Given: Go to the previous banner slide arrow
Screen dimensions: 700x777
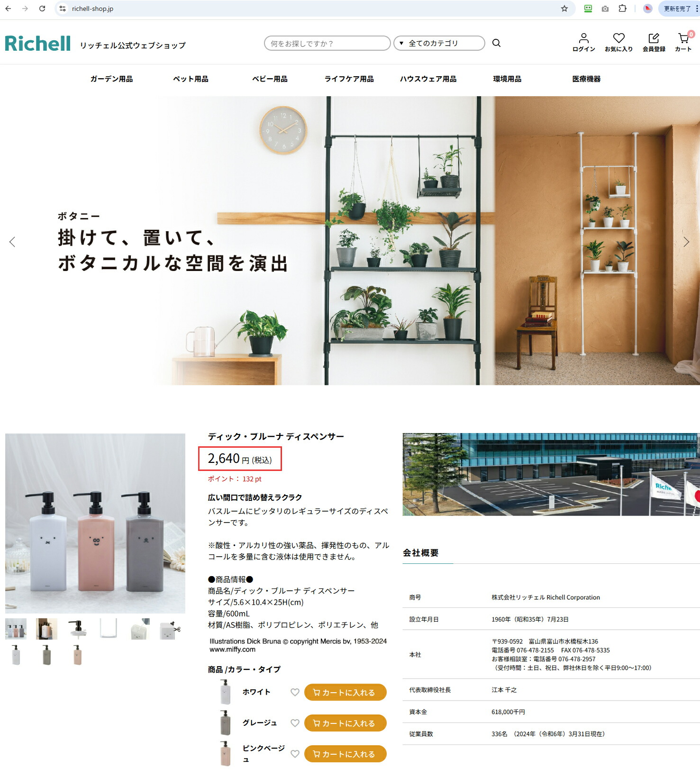Looking at the screenshot, I should click(x=12, y=242).
